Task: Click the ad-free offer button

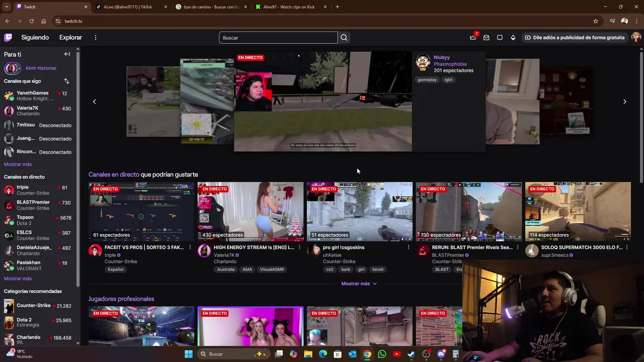Action: [574, 37]
